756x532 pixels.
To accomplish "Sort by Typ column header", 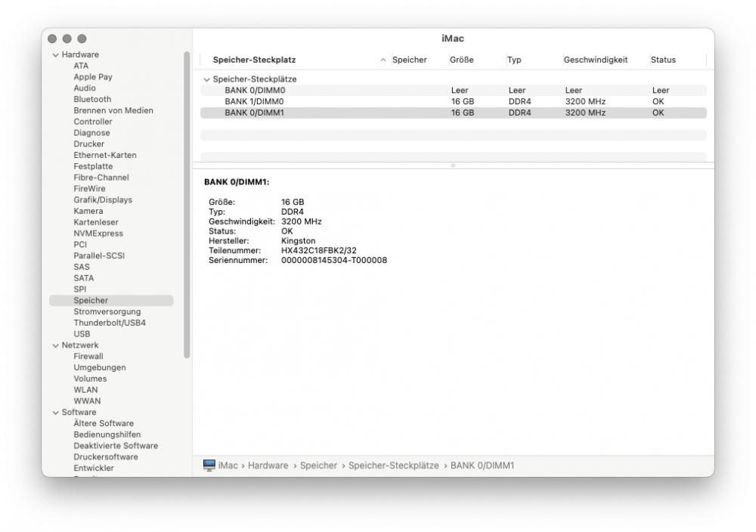I will pyautogui.click(x=514, y=60).
